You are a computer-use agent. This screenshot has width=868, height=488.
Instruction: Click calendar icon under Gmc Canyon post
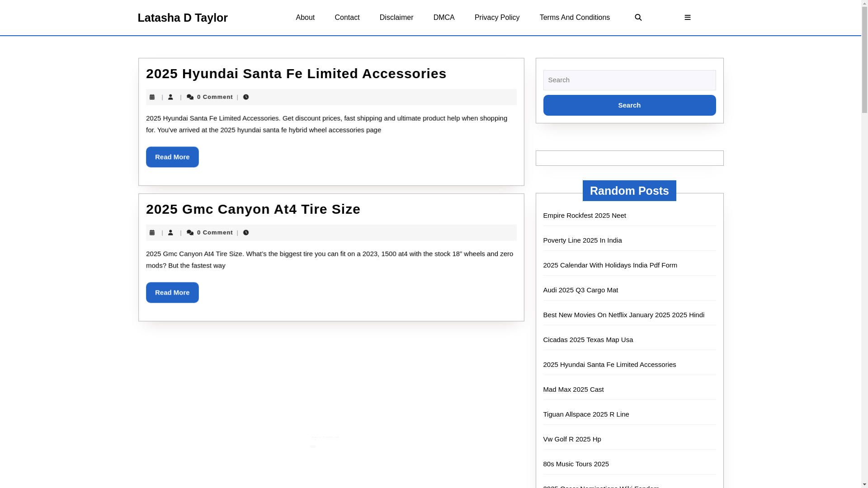click(x=152, y=233)
